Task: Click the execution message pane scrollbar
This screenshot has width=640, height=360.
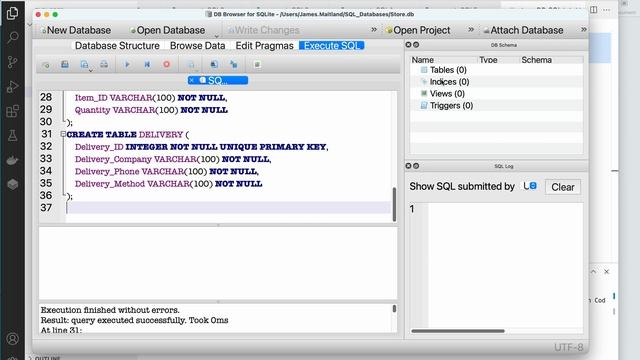Action: tap(394, 309)
